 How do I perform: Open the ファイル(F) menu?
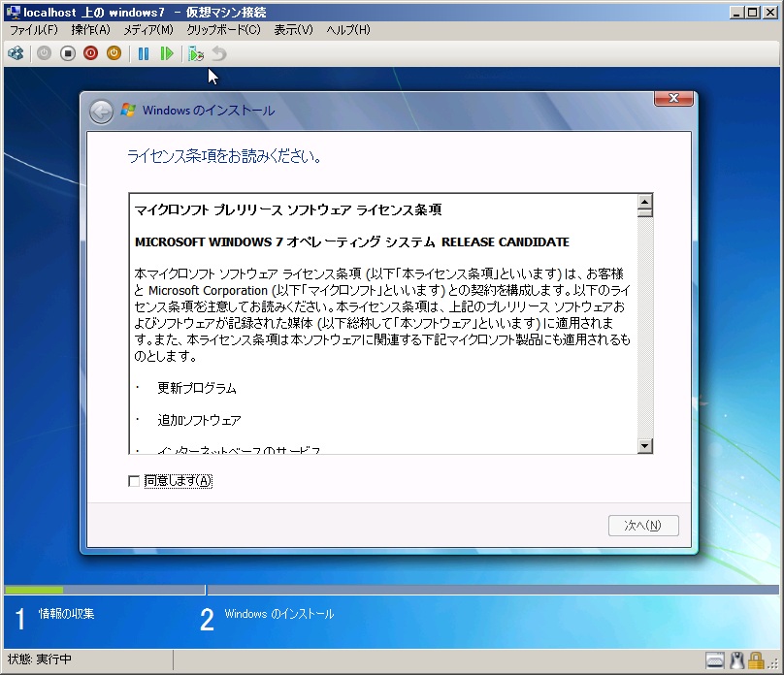(34, 30)
